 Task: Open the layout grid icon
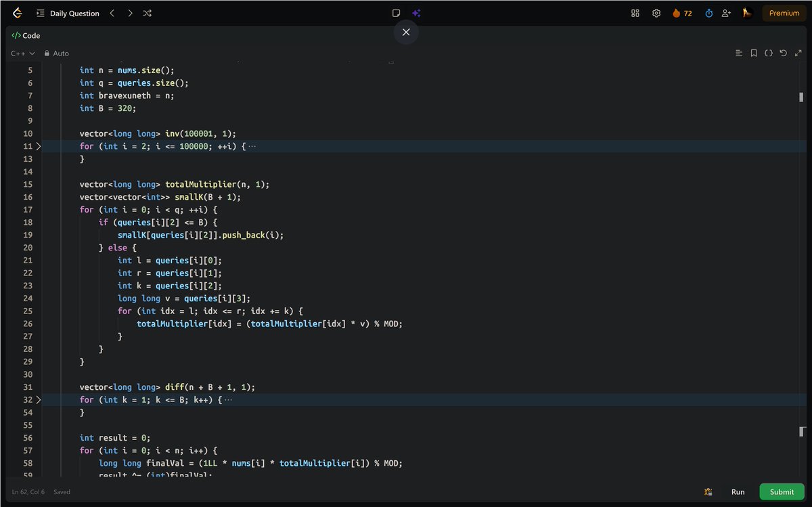635,13
